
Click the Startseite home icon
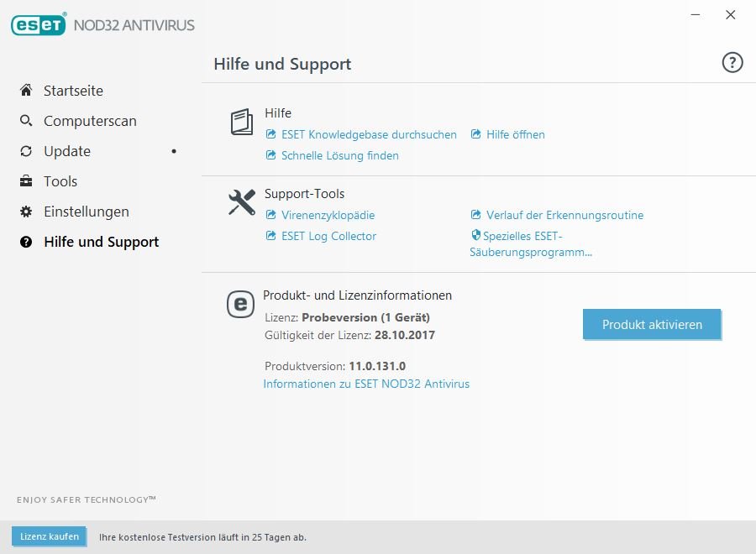26,90
